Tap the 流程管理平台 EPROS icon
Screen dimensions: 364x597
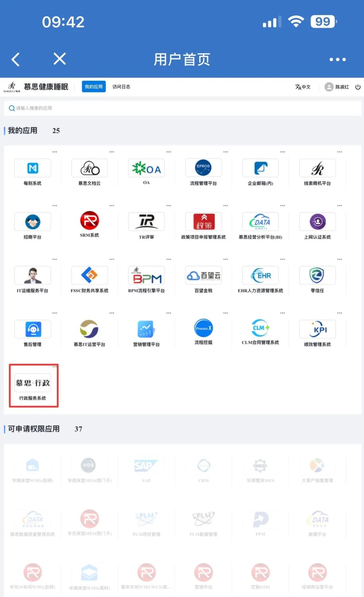203,168
